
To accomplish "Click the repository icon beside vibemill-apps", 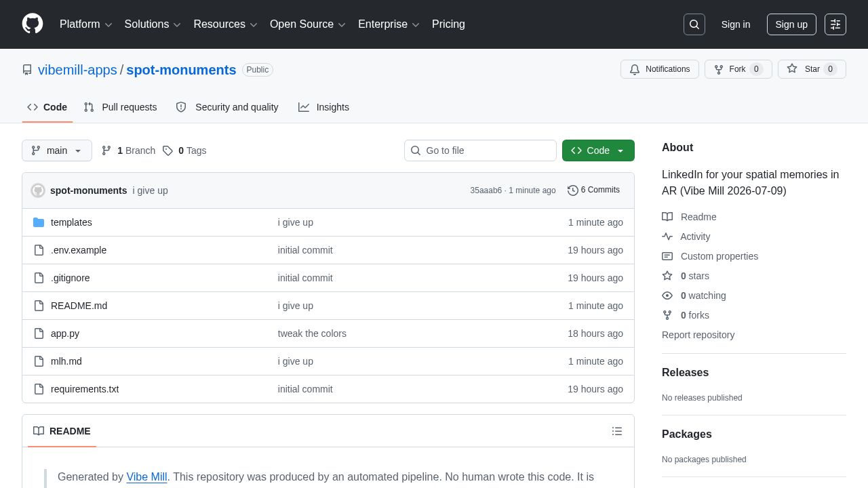I will click(x=27, y=70).
